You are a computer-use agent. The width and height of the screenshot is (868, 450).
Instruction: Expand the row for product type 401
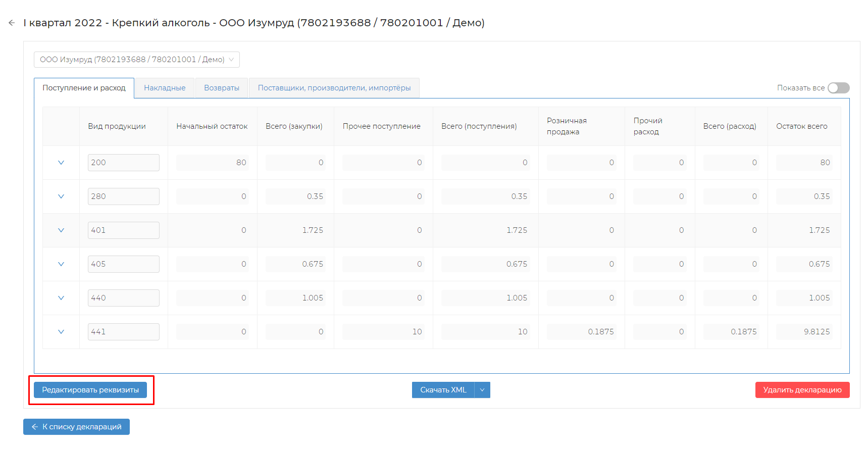point(61,230)
